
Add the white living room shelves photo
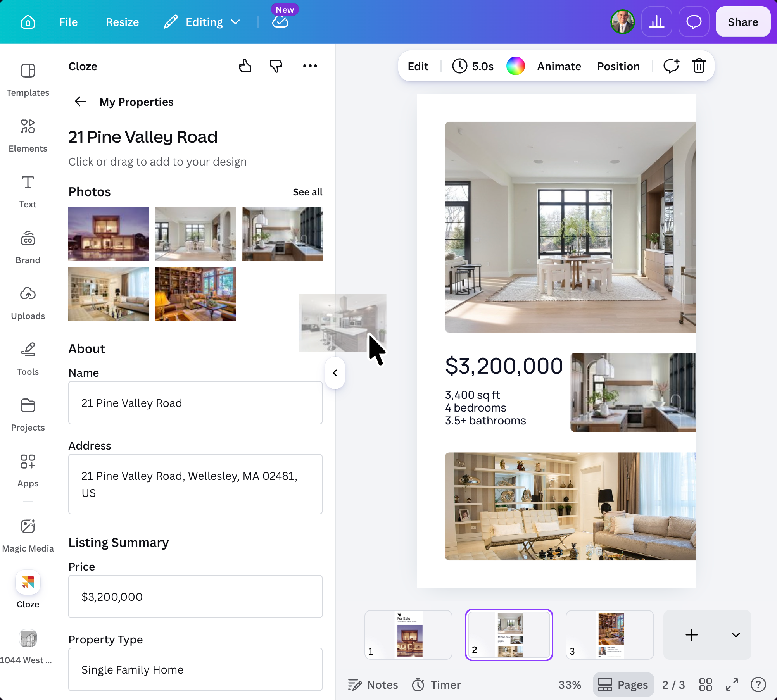point(109,294)
